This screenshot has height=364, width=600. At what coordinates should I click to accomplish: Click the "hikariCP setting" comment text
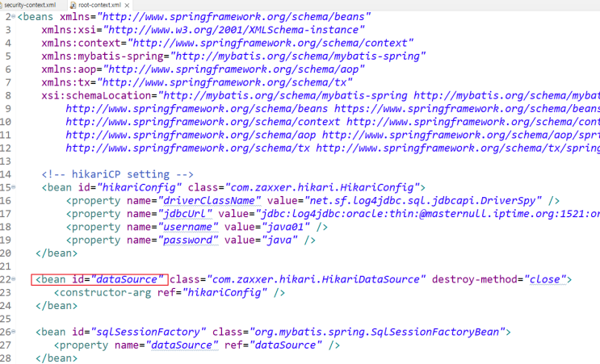[x=120, y=174]
